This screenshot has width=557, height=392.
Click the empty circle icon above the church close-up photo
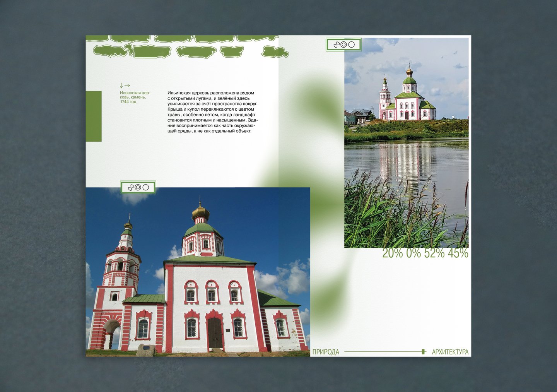pos(145,188)
